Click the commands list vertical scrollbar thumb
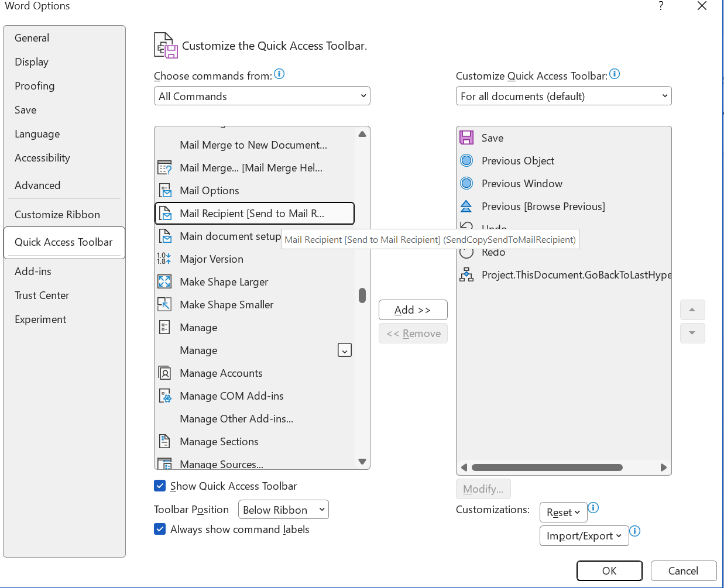Viewport: 724px width, 588px height. point(362,295)
